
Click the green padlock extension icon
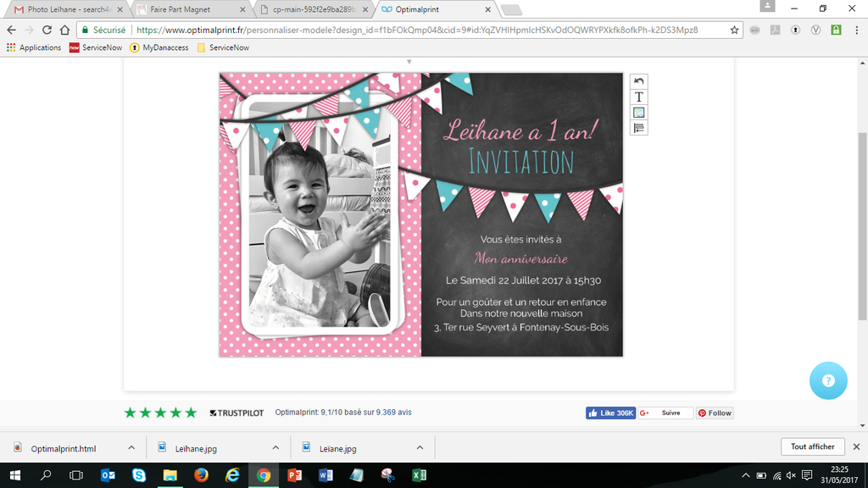click(x=836, y=30)
